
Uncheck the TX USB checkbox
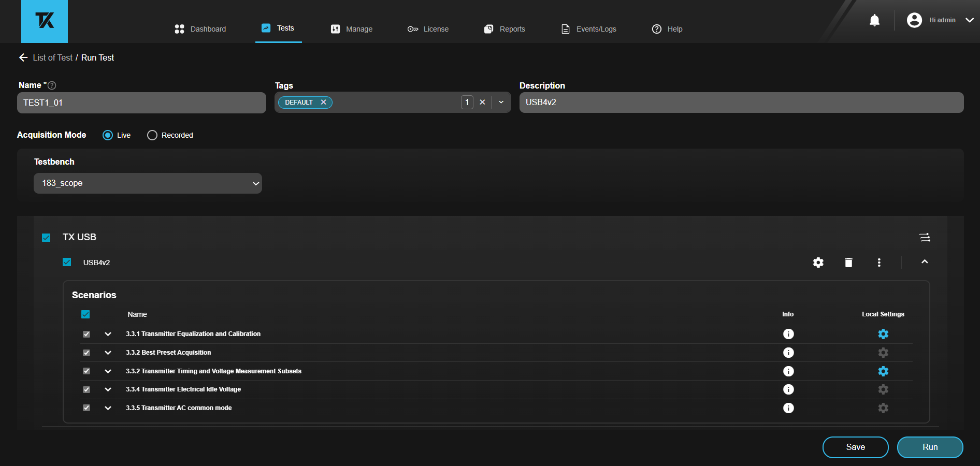(46, 238)
